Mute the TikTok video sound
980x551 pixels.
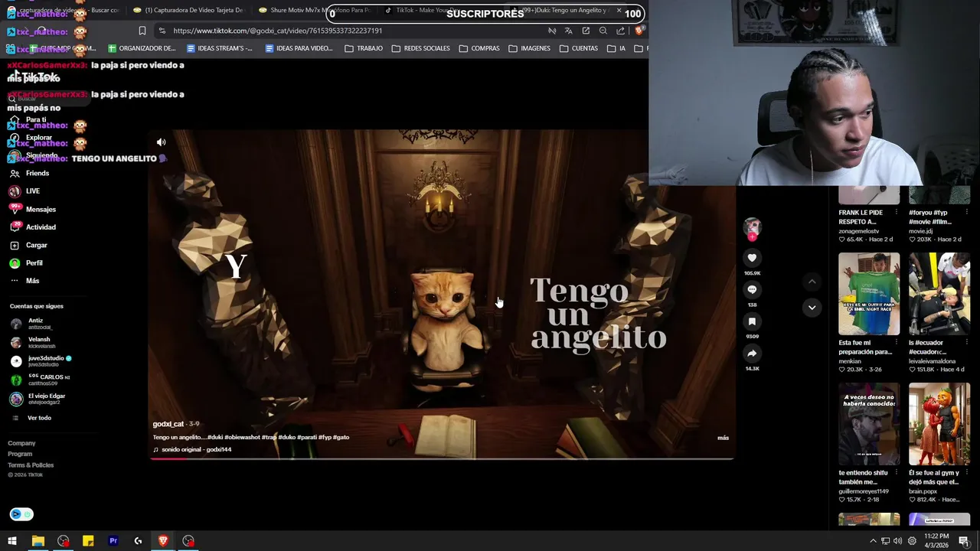click(161, 142)
